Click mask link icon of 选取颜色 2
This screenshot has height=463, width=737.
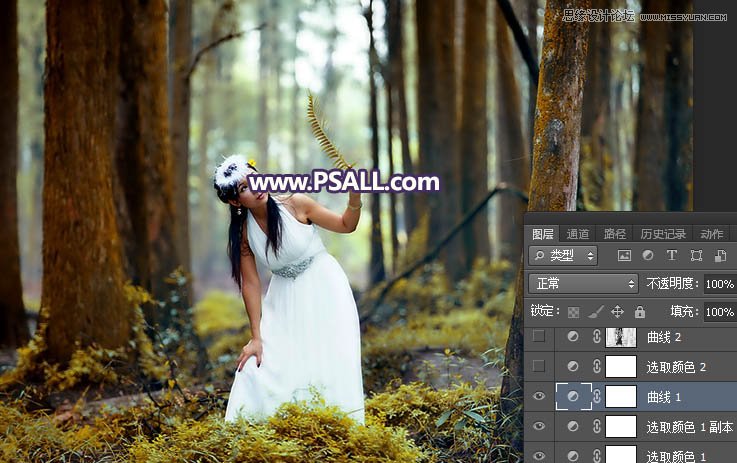click(596, 366)
